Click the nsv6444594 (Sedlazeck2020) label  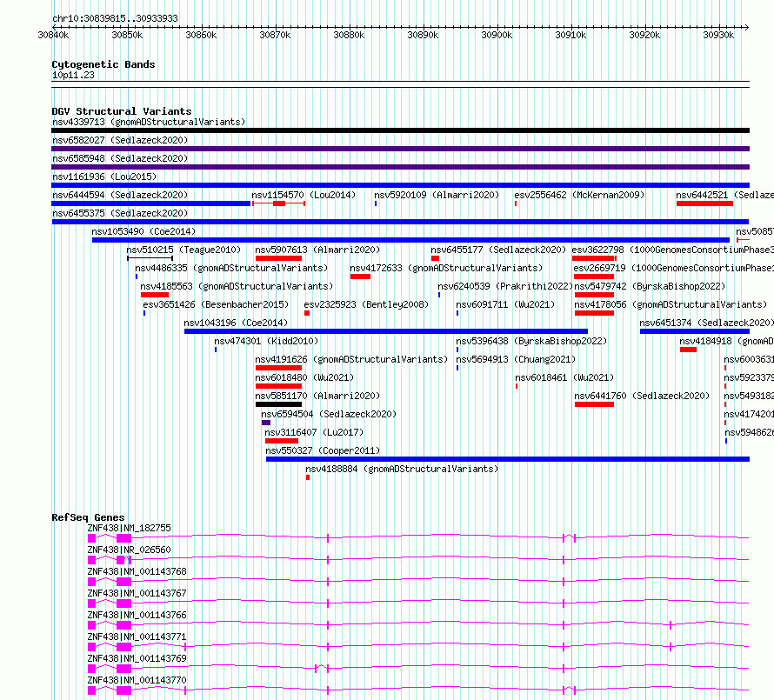[120, 195]
